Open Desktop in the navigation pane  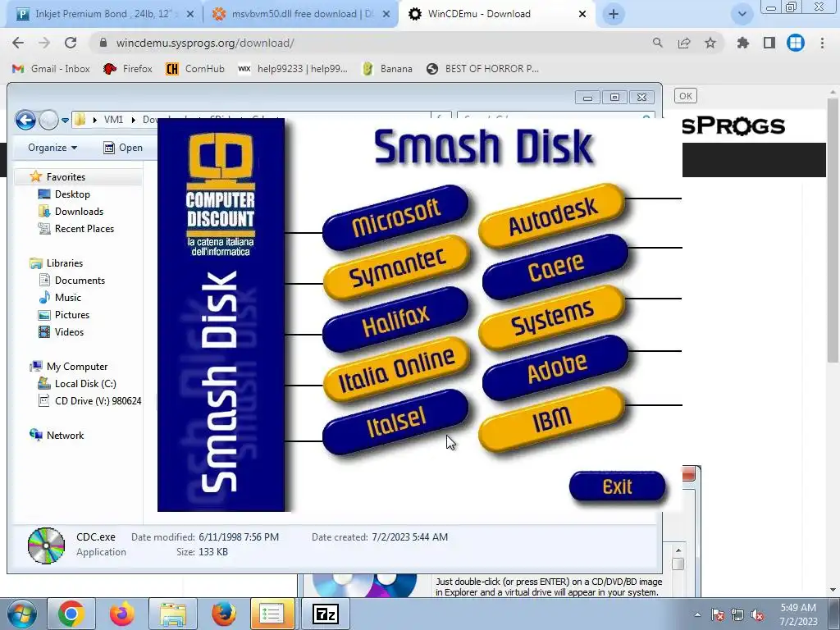click(x=72, y=194)
